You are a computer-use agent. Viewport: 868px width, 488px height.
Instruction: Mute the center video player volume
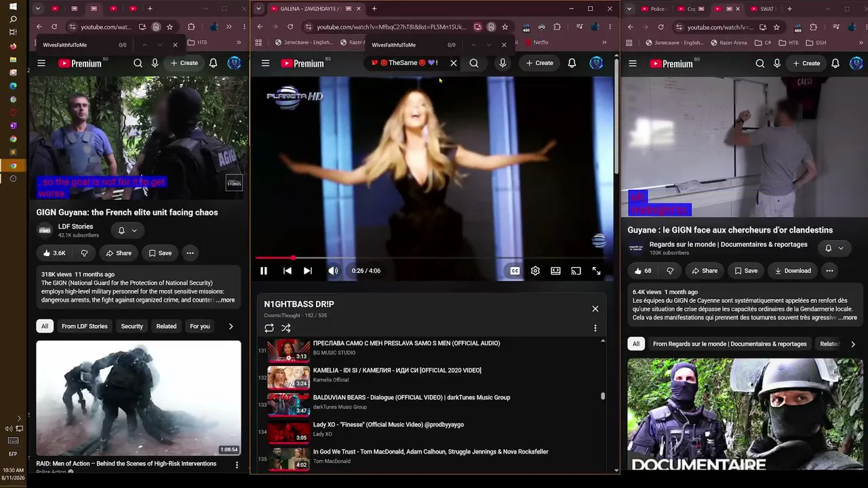[333, 270]
